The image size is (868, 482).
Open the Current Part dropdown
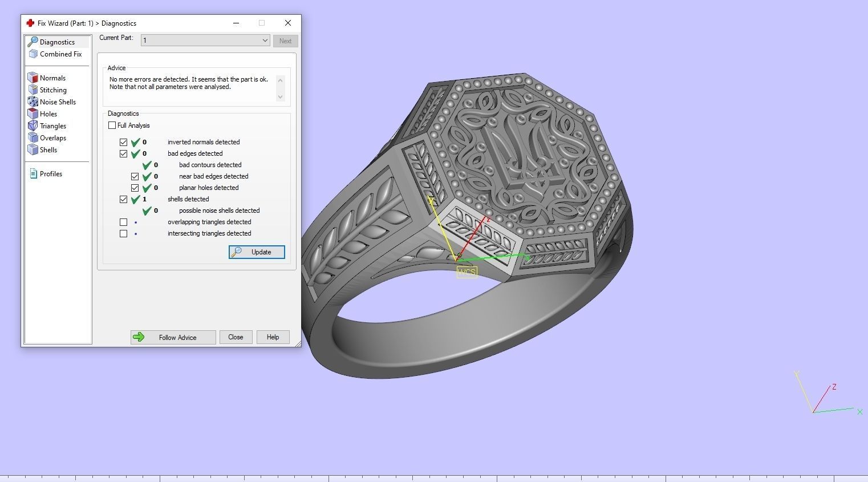205,40
